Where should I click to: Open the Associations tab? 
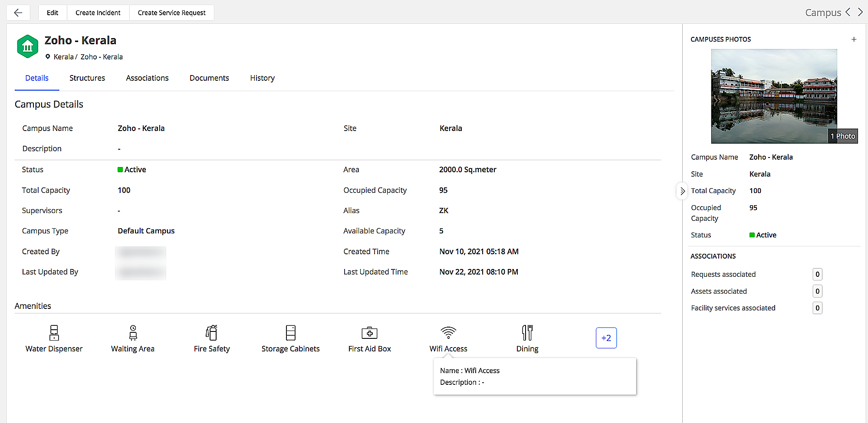pos(147,78)
